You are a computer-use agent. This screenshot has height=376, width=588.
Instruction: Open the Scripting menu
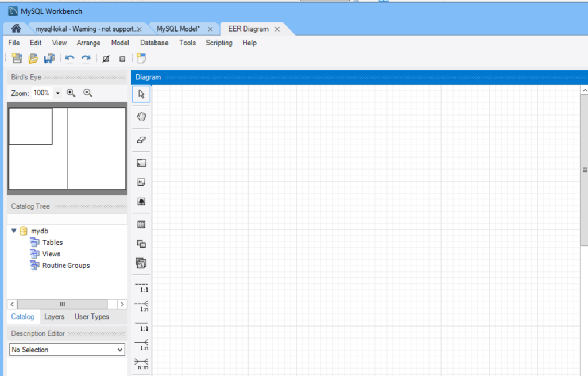click(219, 43)
